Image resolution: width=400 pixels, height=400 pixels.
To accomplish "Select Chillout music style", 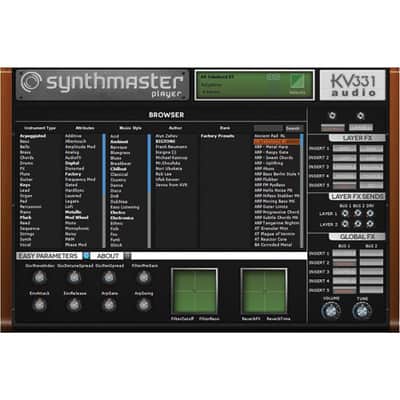I will click(118, 169).
